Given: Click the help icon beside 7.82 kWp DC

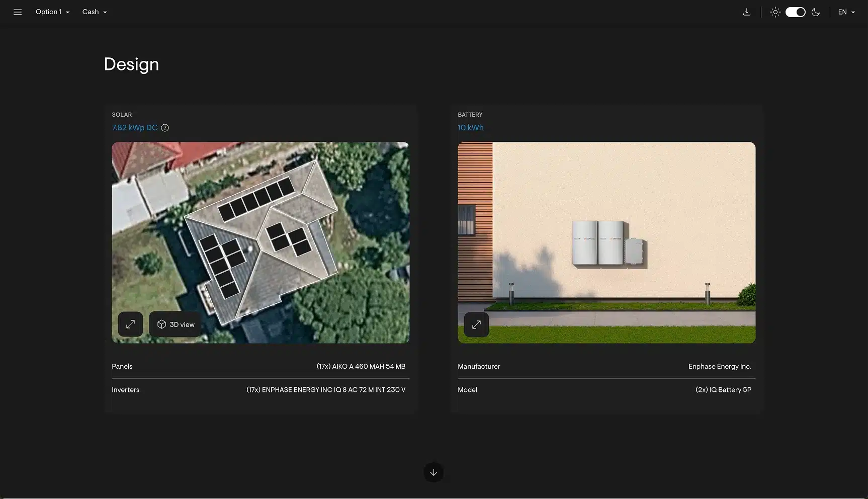Looking at the screenshot, I should pos(165,128).
